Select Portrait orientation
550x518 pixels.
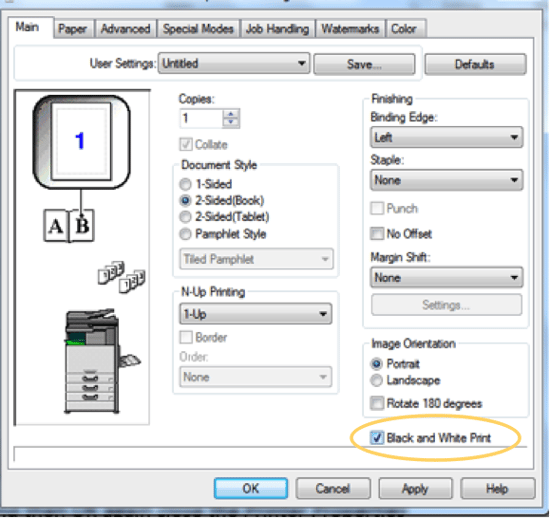(x=376, y=364)
